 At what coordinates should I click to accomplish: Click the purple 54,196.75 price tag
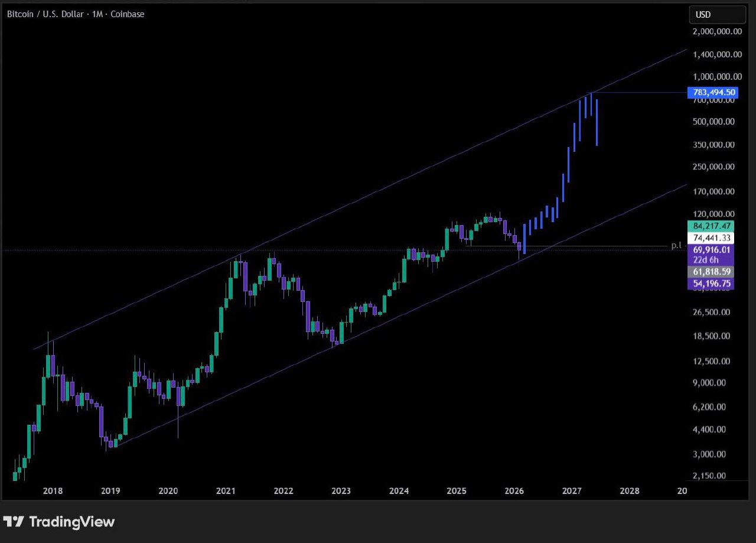click(712, 284)
